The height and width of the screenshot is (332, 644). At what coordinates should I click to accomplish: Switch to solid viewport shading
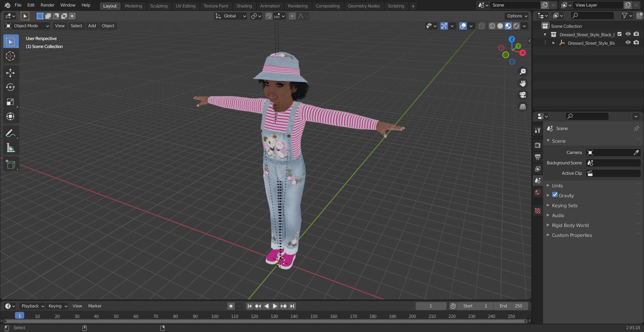coord(500,26)
